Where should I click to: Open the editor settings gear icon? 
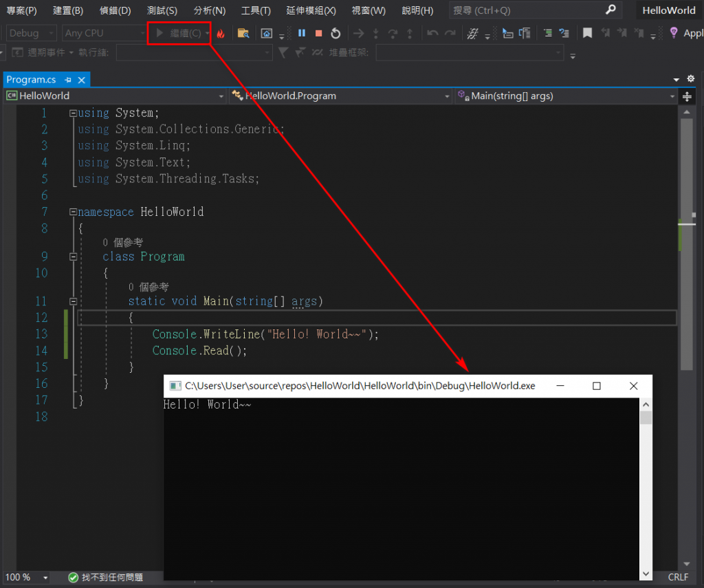[x=690, y=79]
